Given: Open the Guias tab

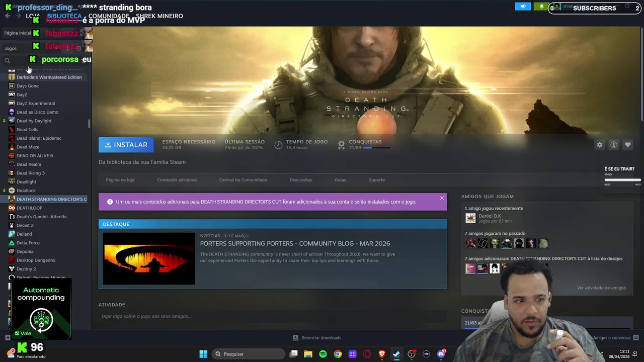Looking at the screenshot, I should 340,180.
